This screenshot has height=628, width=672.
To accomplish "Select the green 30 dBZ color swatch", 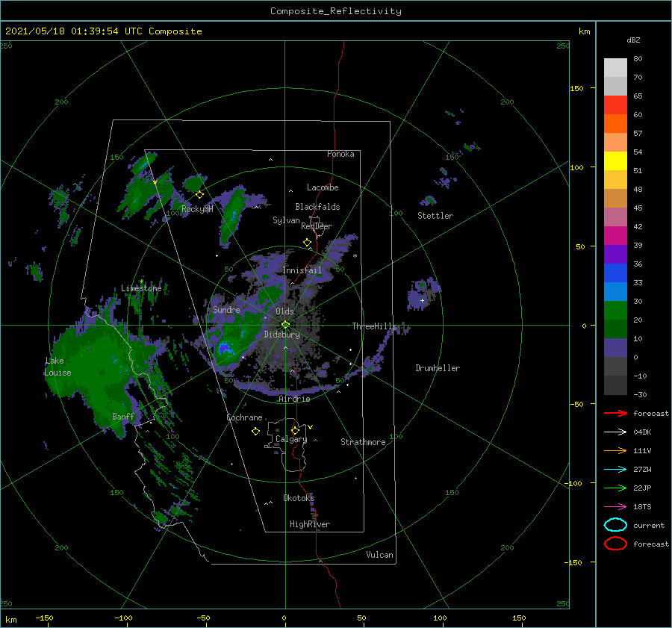I will point(615,310).
